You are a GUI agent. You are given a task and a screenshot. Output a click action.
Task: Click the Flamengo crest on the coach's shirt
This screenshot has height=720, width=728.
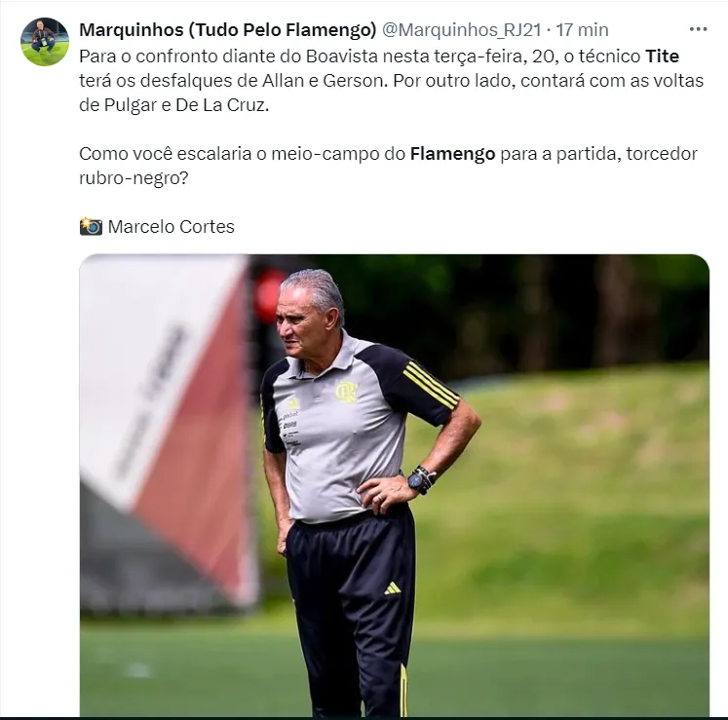[x=346, y=392]
